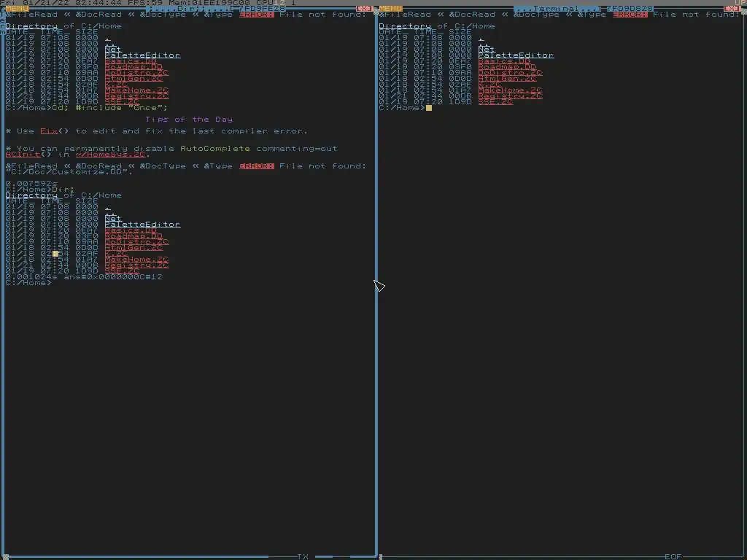Open Roadmap.DD in Terminal window listing
This screenshot has width=747, height=560.
pos(508,66)
